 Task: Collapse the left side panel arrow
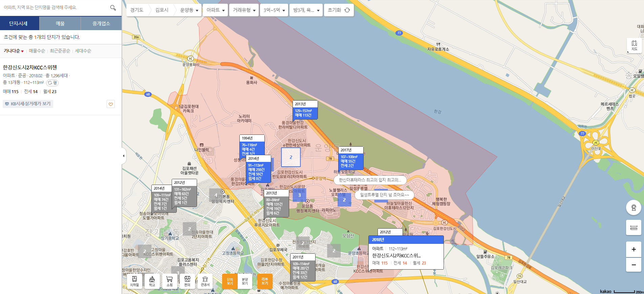tap(124, 156)
